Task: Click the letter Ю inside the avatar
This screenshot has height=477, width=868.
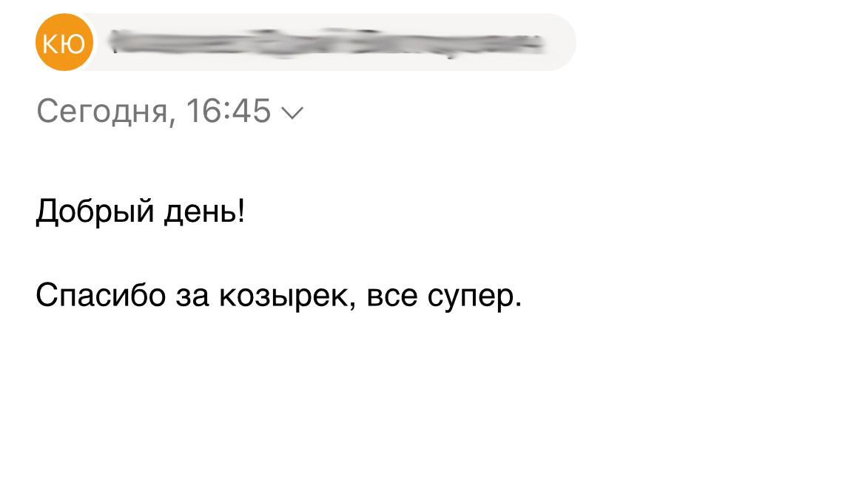Action: [73, 43]
